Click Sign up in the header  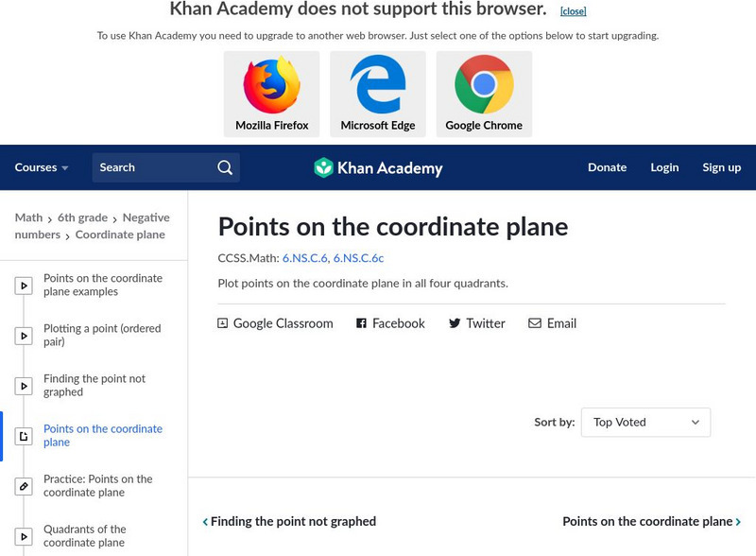tap(721, 167)
